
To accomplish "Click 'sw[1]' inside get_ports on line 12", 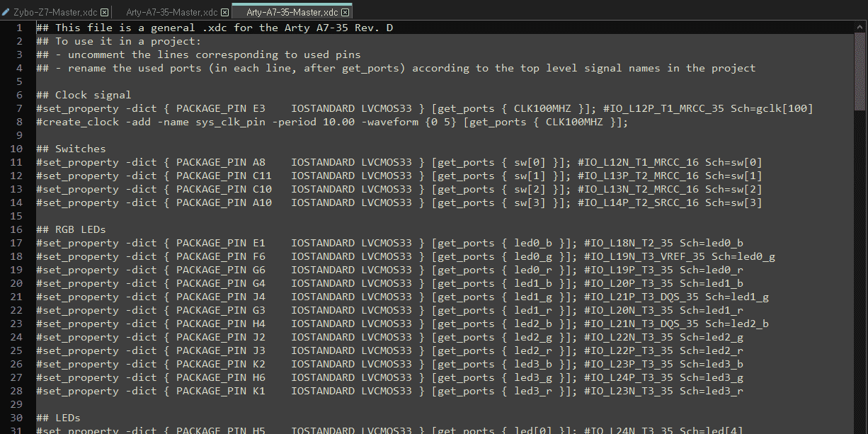I will click(x=530, y=176).
